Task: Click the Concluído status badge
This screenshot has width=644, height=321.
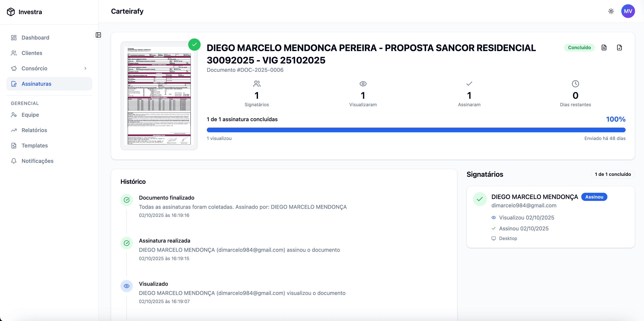Action: [x=580, y=47]
